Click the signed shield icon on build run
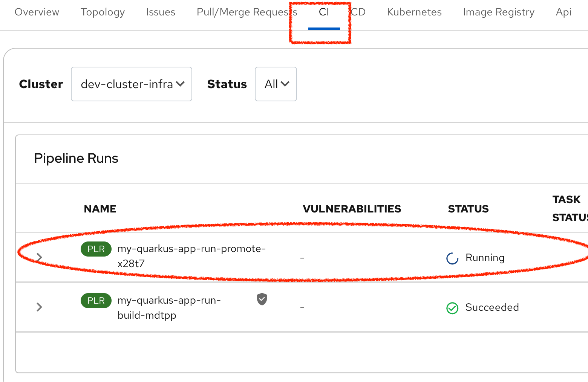588x382 pixels. coord(262,299)
